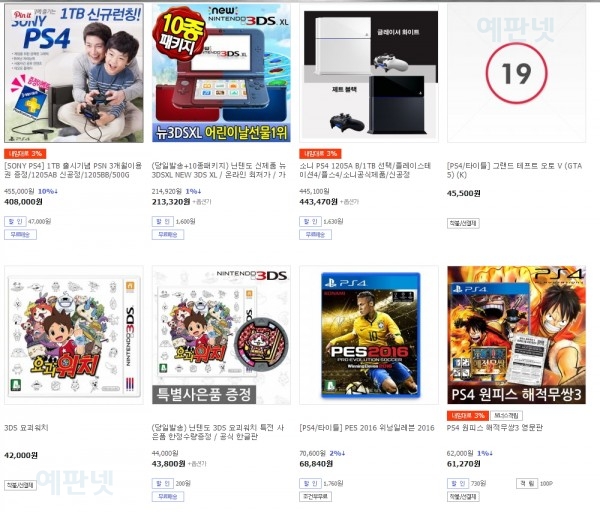Screen dimensions: 600x512
Task: Open the white and black PS4 console image
Action: click(369, 73)
